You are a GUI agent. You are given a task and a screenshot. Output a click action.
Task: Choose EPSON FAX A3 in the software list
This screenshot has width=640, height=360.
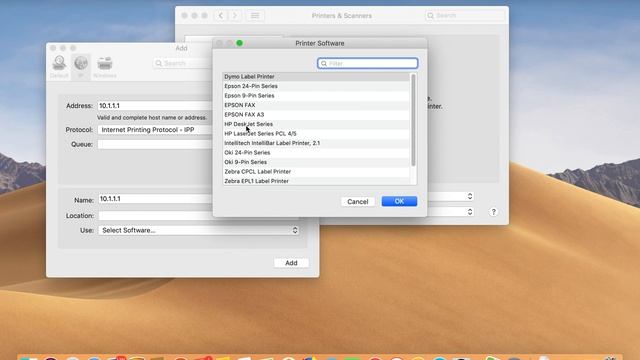(316, 115)
